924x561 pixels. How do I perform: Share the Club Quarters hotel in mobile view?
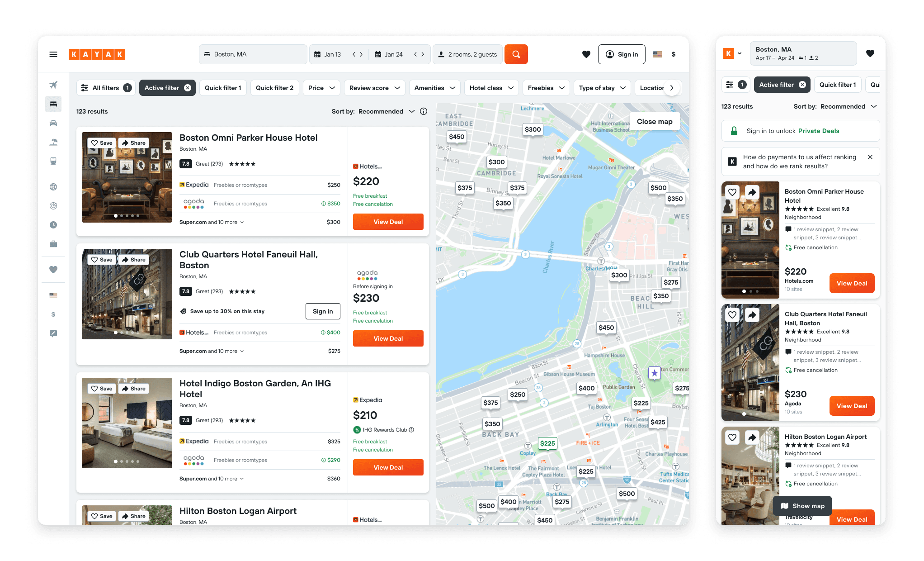752,315
